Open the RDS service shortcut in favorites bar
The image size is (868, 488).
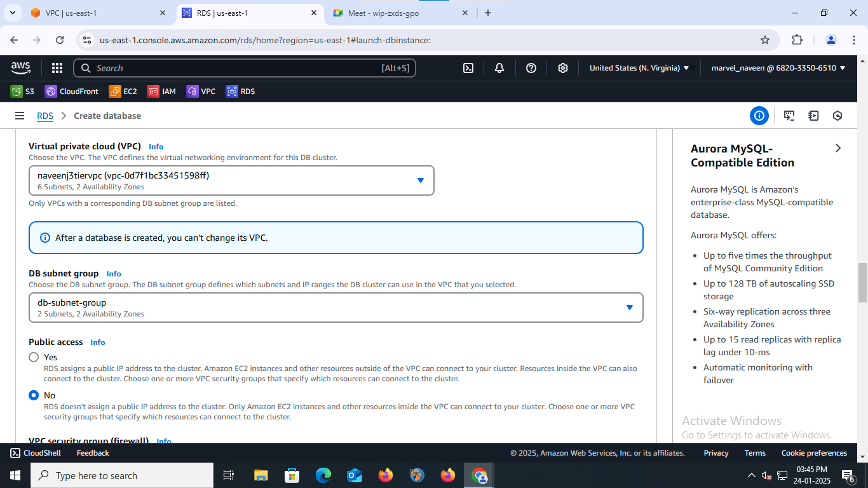click(240, 91)
